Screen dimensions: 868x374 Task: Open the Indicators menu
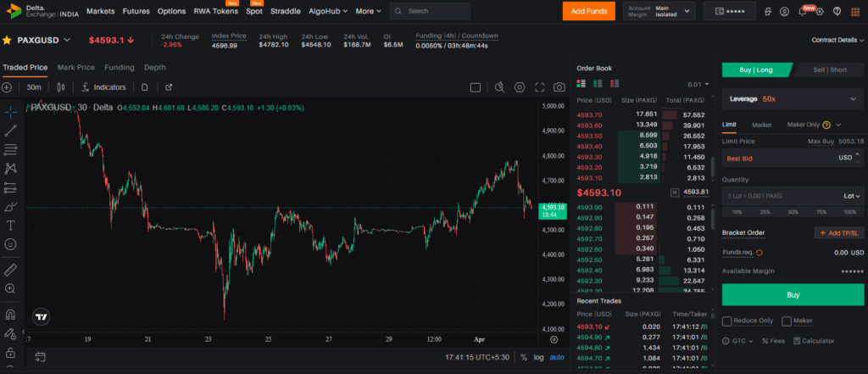click(x=103, y=87)
